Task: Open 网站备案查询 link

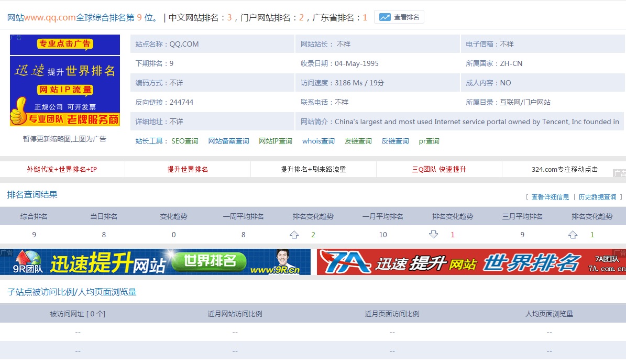Action: tap(228, 141)
